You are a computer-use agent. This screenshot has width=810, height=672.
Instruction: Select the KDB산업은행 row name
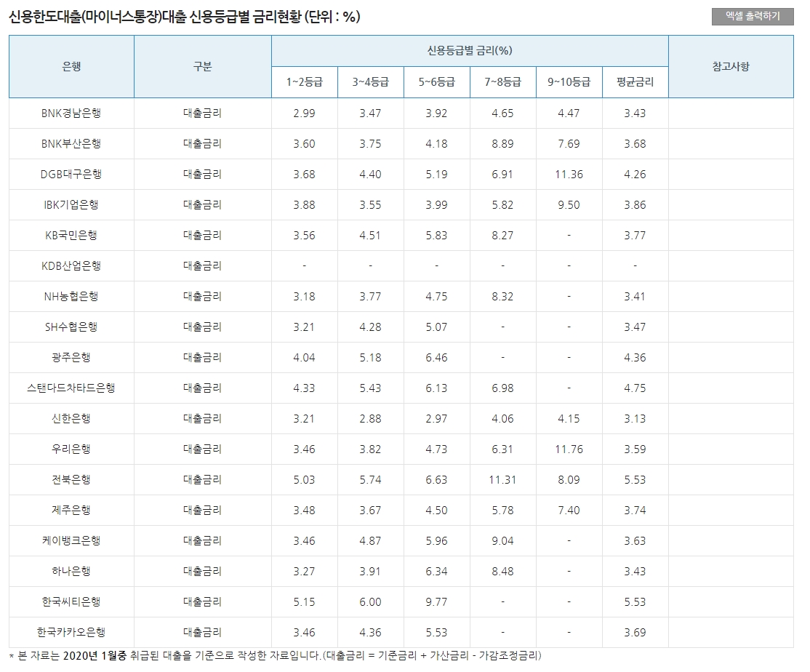(x=71, y=265)
